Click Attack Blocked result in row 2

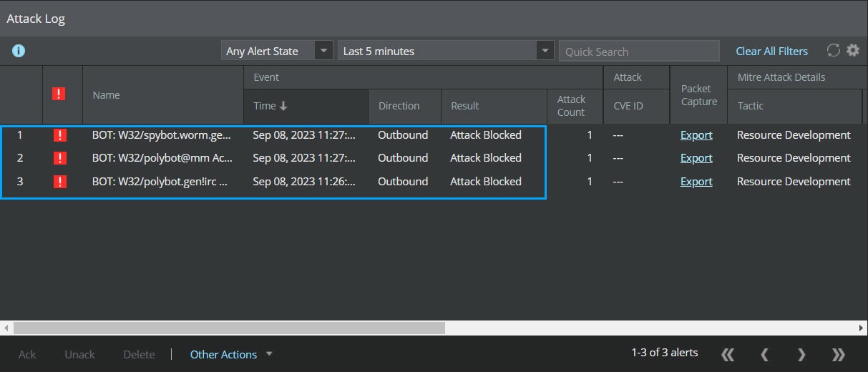point(486,158)
